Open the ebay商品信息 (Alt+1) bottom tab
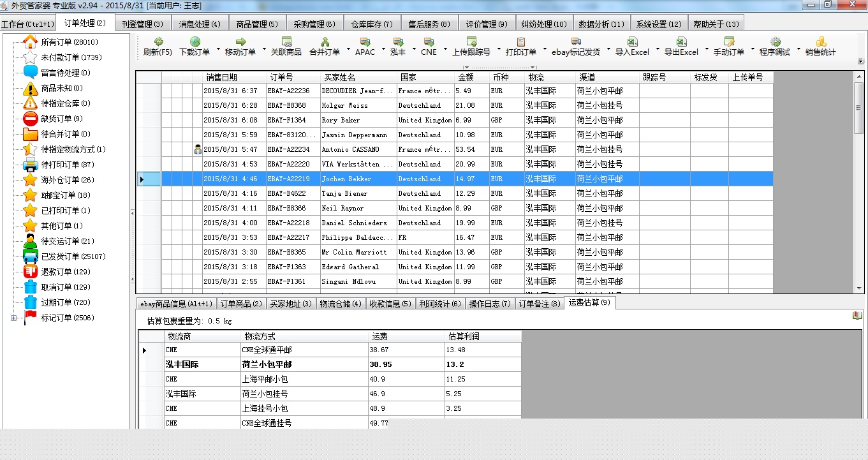Image resolution: width=868 pixels, height=460 pixels. click(177, 304)
